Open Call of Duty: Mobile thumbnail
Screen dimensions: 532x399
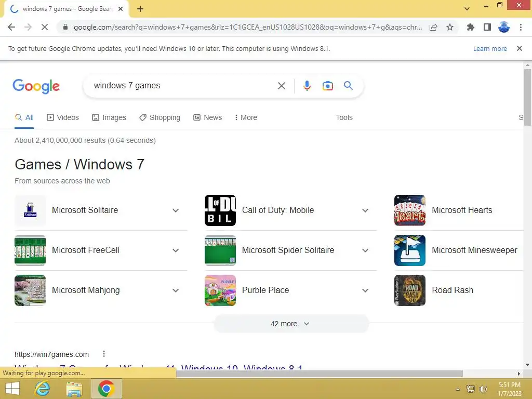pos(220,210)
